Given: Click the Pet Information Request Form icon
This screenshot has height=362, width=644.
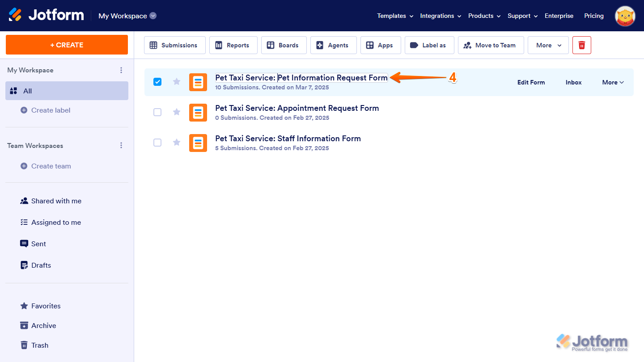Looking at the screenshot, I should (198, 82).
